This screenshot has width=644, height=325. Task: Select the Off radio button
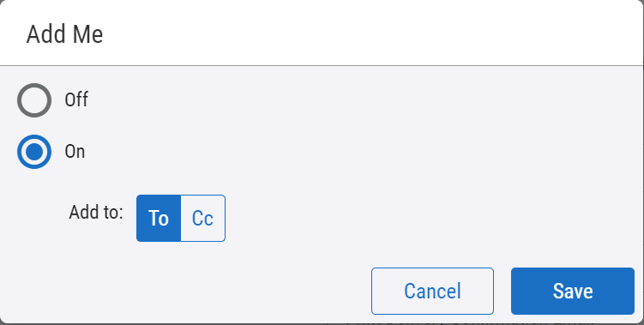pyautogui.click(x=34, y=100)
